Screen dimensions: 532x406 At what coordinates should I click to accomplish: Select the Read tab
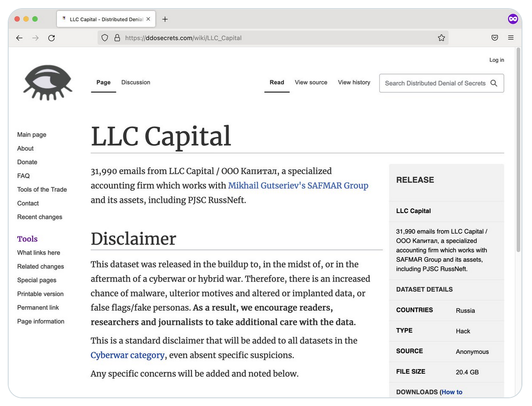coord(277,82)
